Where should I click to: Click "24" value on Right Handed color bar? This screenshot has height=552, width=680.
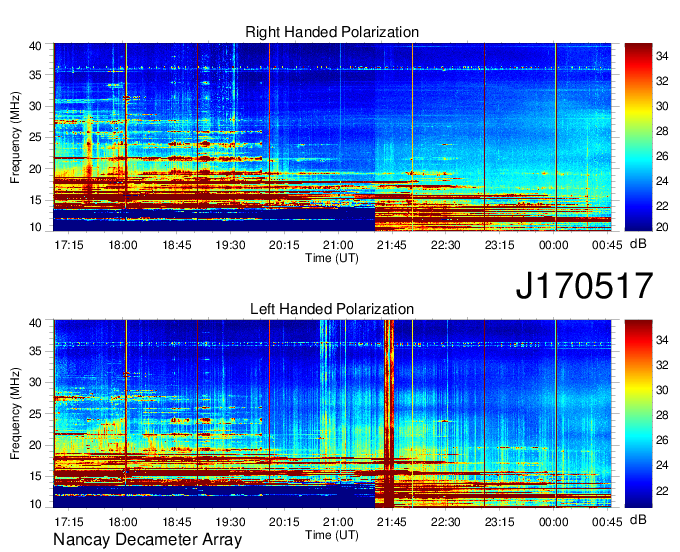[662, 181]
